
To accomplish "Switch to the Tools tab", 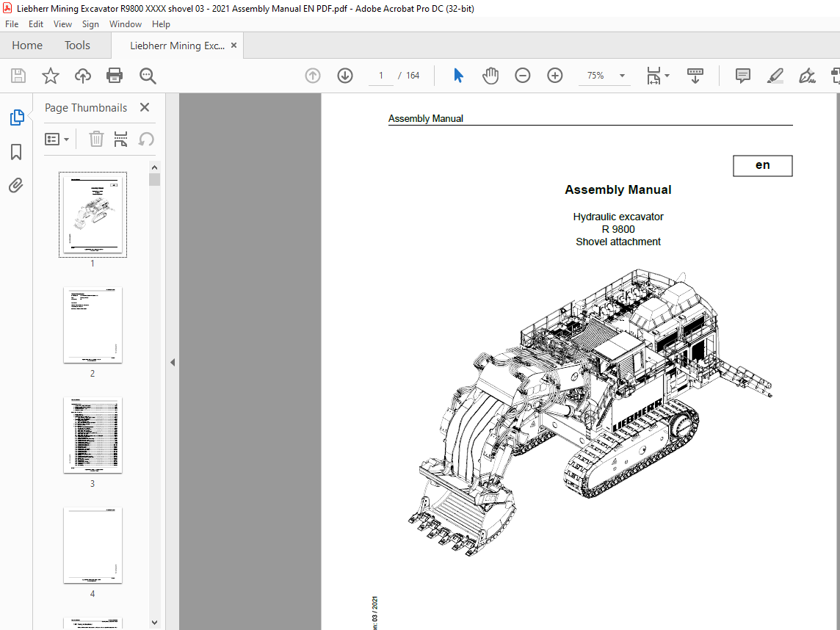I will tap(77, 46).
